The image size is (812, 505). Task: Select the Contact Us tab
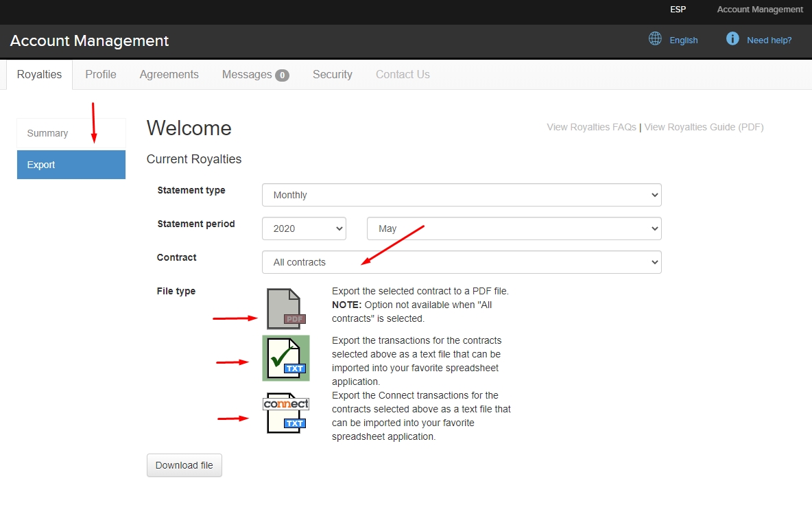point(403,75)
